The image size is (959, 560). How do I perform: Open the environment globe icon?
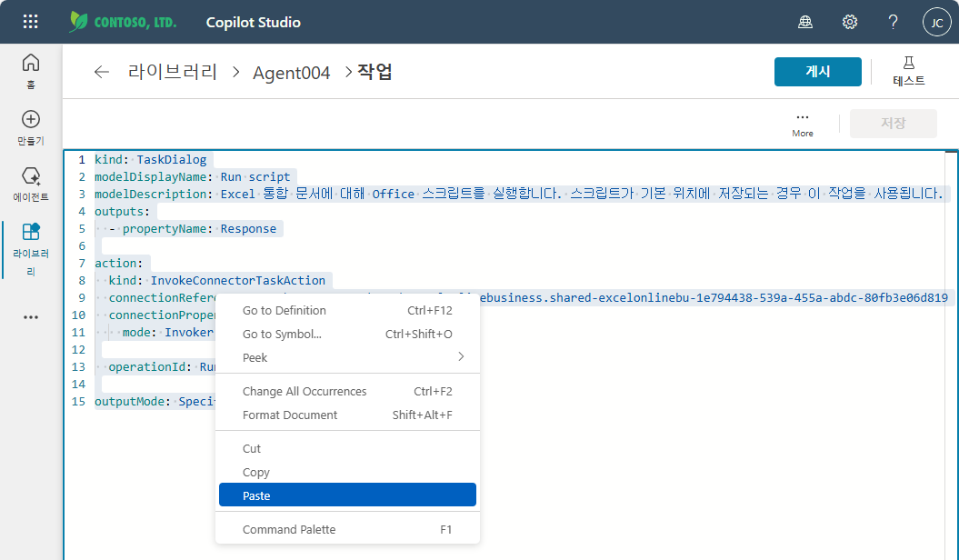click(x=805, y=22)
